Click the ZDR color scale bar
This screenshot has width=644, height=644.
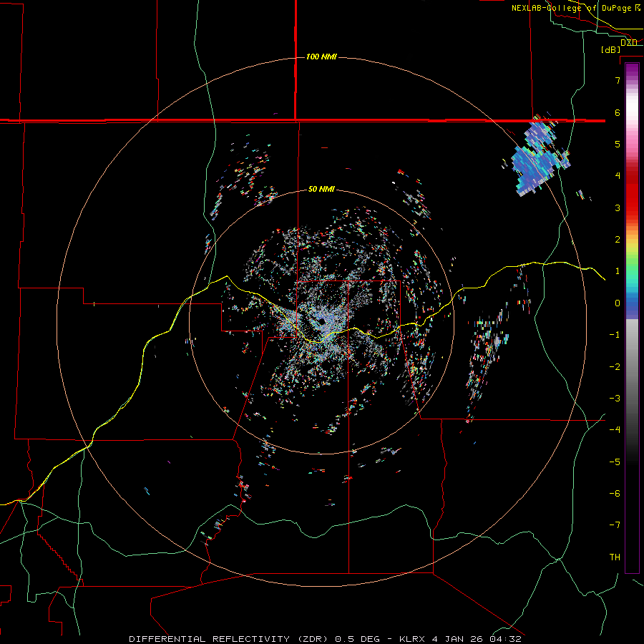pyautogui.click(x=632, y=318)
